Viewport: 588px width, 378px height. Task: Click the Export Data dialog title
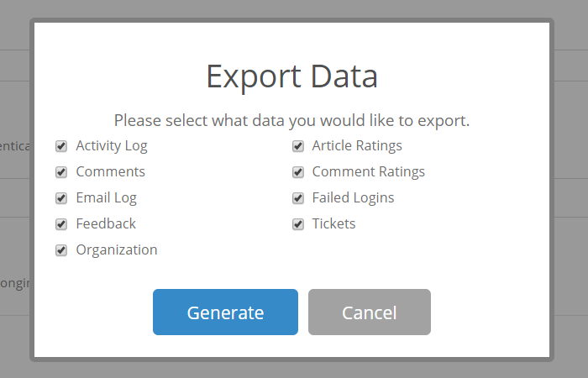[291, 76]
